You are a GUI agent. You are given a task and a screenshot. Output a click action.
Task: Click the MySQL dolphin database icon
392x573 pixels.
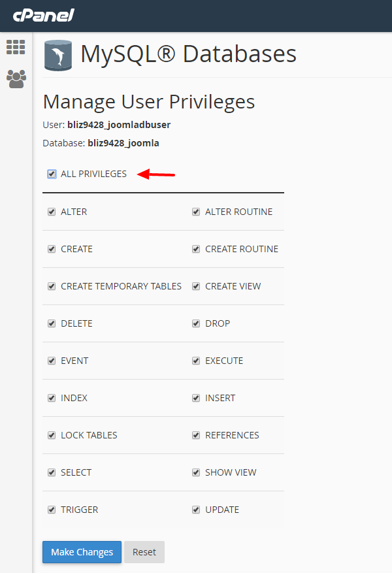pos(57,55)
